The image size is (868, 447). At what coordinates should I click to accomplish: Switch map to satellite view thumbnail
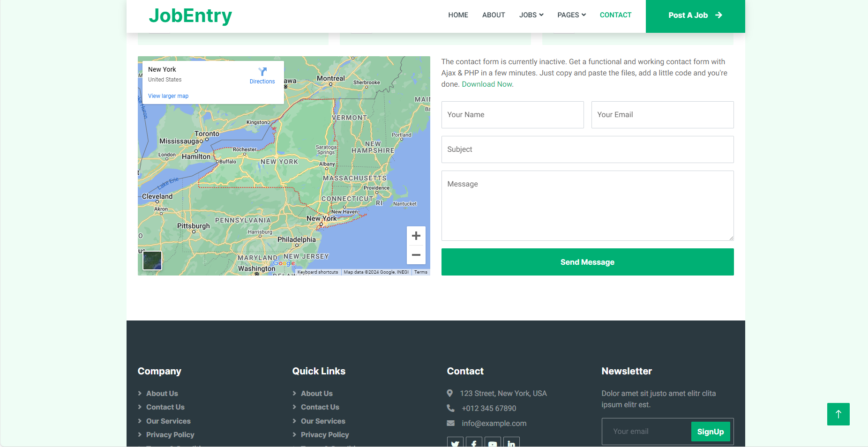click(152, 261)
